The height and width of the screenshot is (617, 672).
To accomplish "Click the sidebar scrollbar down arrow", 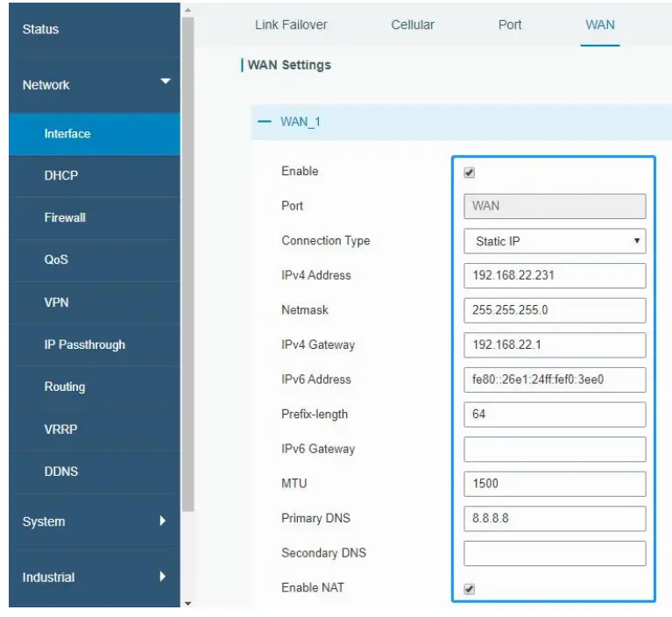I will pos(187,603).
